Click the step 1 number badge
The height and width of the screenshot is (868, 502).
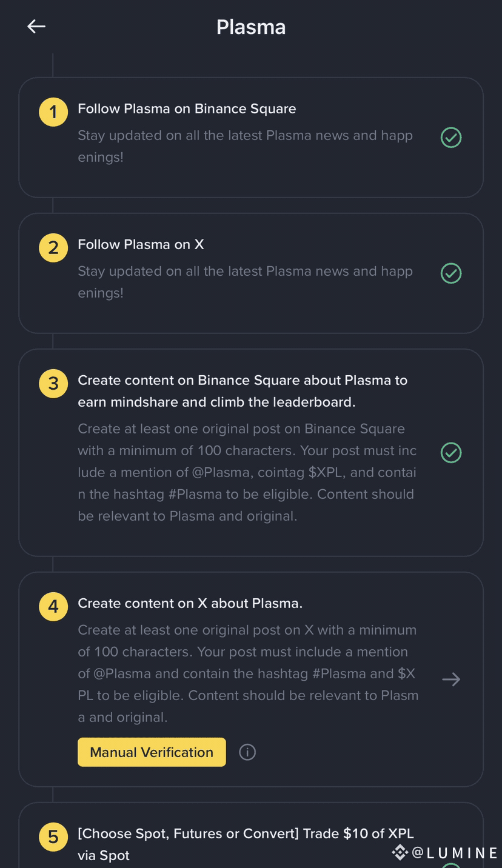tap(53, 112)
